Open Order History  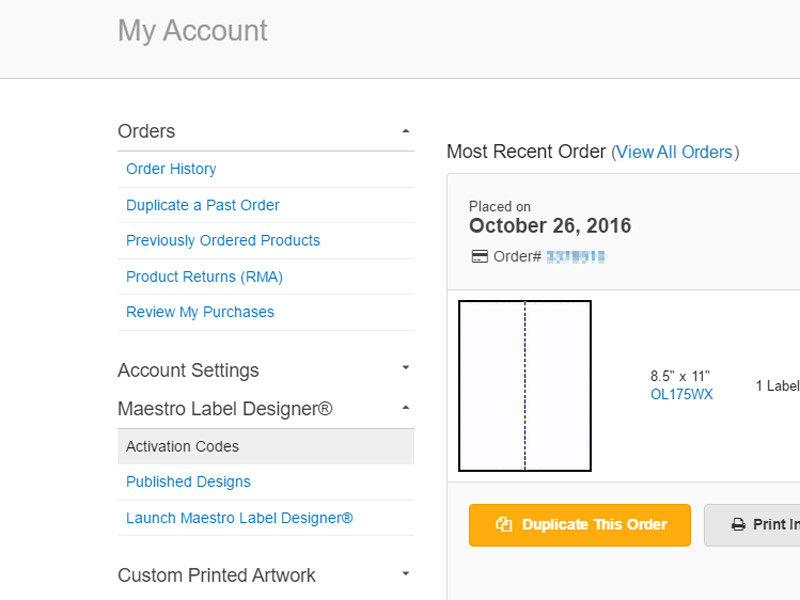point(171,169)
